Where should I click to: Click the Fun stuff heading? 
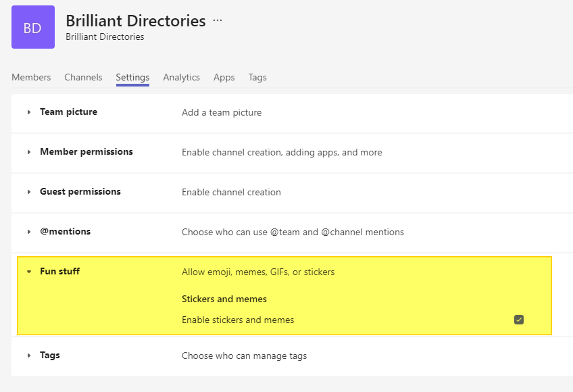[x=60, y=271]
